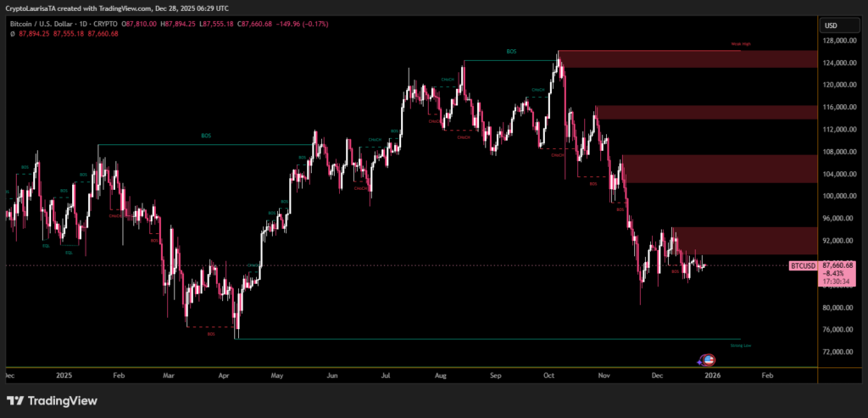Click the purple sparkle event marker
Screen dimensions: 868x418
pyautogui.click(x=700, y=360)
